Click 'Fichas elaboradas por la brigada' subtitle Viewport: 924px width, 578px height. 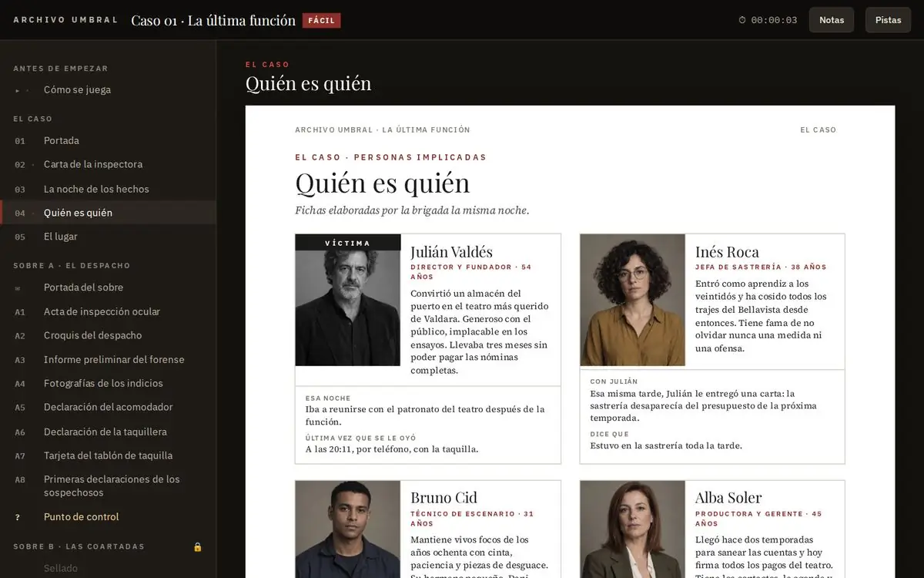pyautogui.click(x=412, y=210)
